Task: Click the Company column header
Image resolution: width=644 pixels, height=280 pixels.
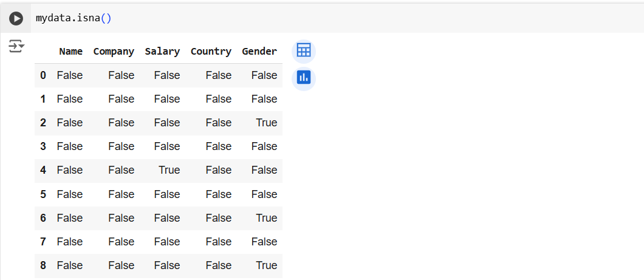Action: pos(114,52)
